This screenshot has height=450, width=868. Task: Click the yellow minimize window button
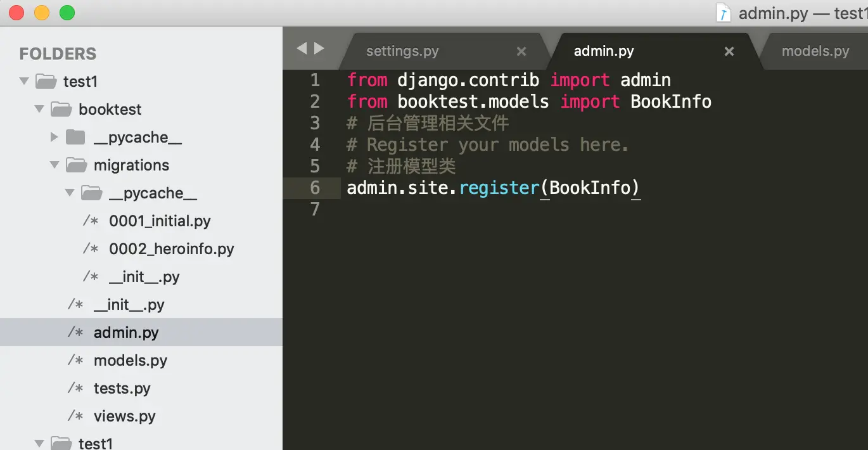coord(42,13)
